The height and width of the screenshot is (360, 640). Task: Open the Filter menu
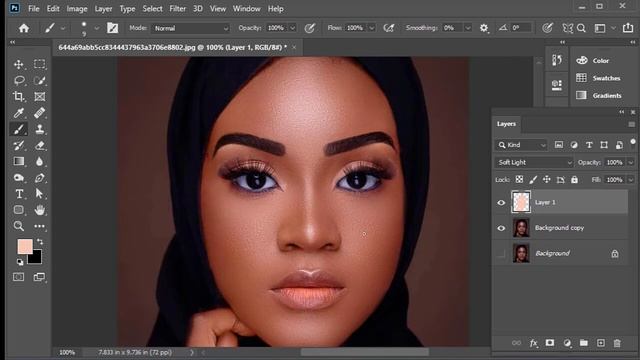point(178,9)
